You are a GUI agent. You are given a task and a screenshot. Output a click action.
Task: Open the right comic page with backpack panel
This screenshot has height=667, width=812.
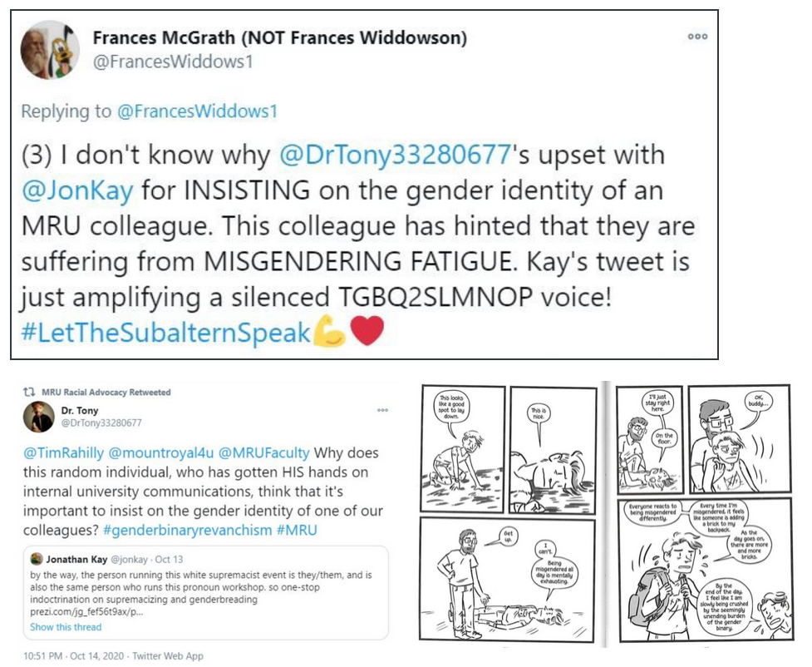click(x=704, y=515)
